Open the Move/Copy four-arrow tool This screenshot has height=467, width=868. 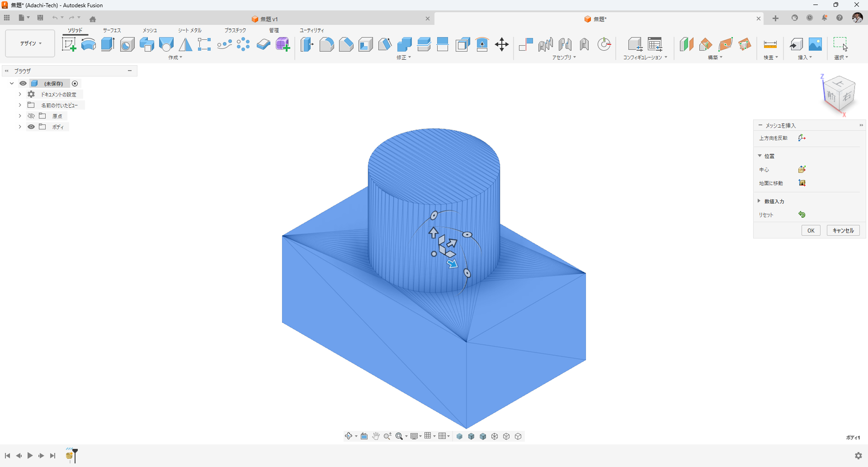502,44
